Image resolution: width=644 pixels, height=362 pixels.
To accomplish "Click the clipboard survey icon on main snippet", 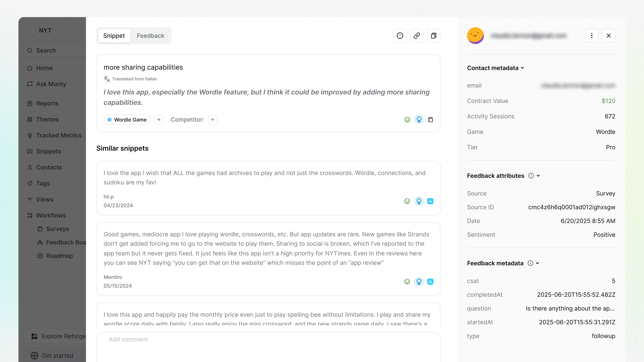I will tap(430, 120).
